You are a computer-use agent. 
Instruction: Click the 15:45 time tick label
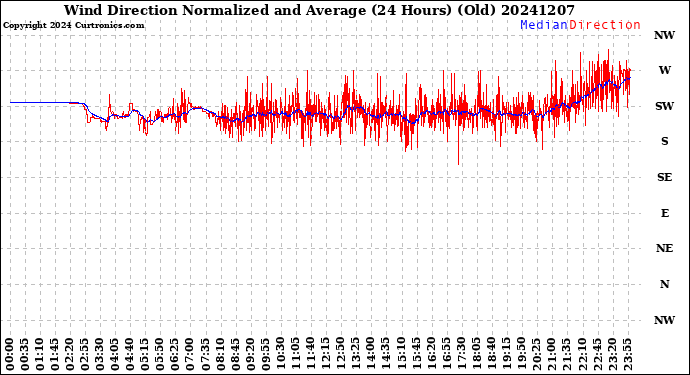[x=417, y=353]
